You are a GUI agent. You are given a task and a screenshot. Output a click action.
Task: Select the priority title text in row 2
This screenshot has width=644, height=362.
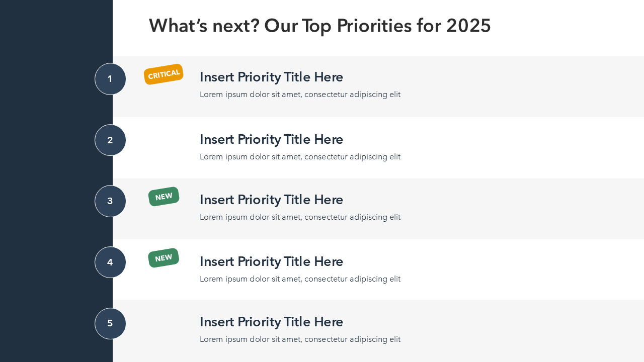(271, 139)
